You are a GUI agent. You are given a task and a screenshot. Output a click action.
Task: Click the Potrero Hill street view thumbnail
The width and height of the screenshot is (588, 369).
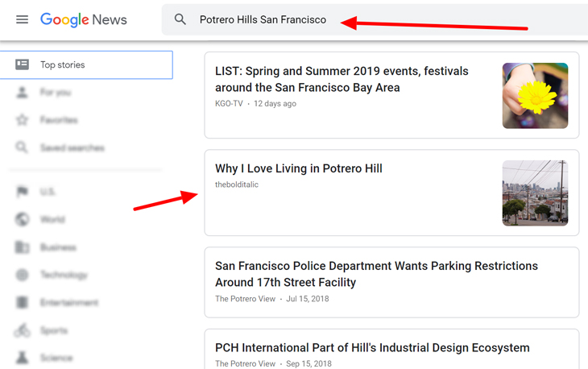tap(535, 193)
